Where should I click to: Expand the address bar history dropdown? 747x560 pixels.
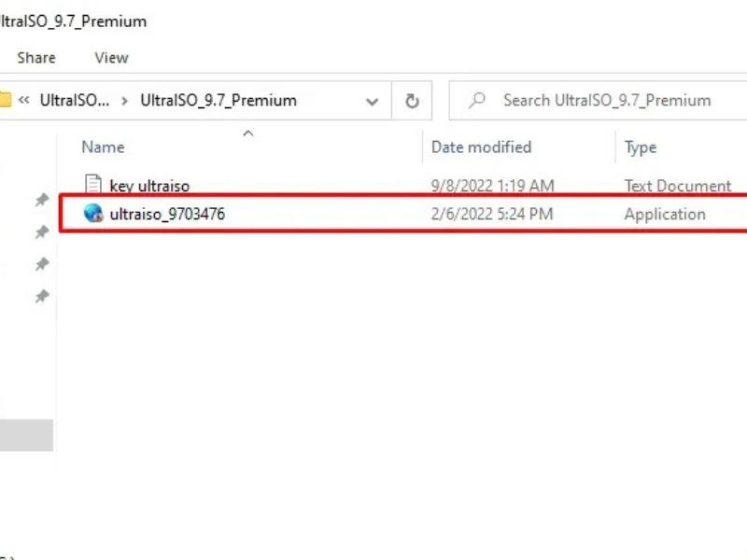coord(372,101)
